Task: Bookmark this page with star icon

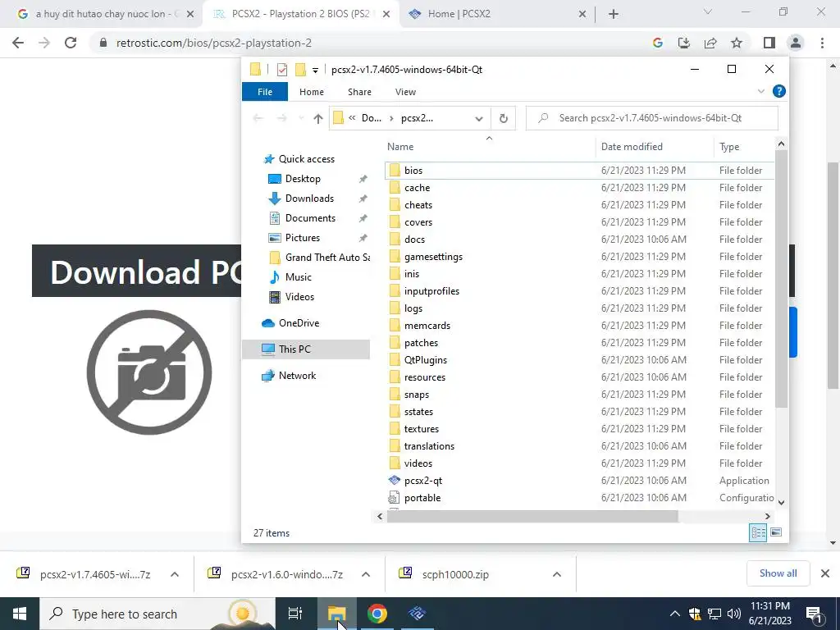Action: [x=737, y=43]
